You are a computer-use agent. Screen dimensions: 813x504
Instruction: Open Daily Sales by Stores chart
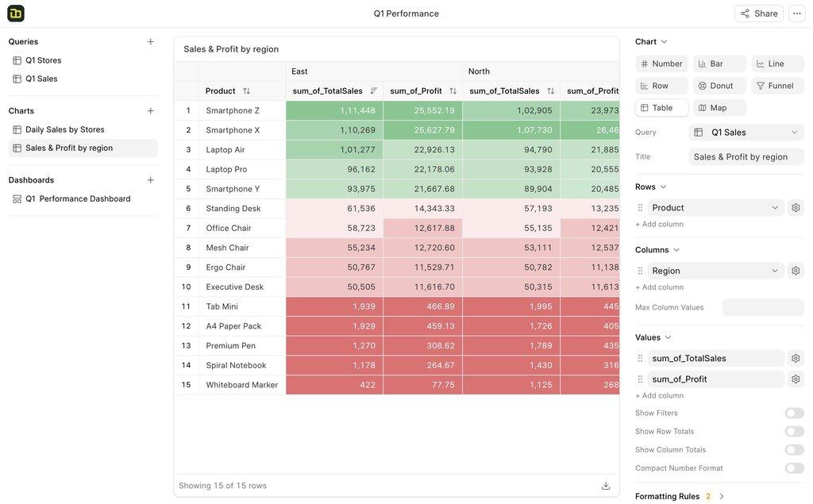click(64, 129)
